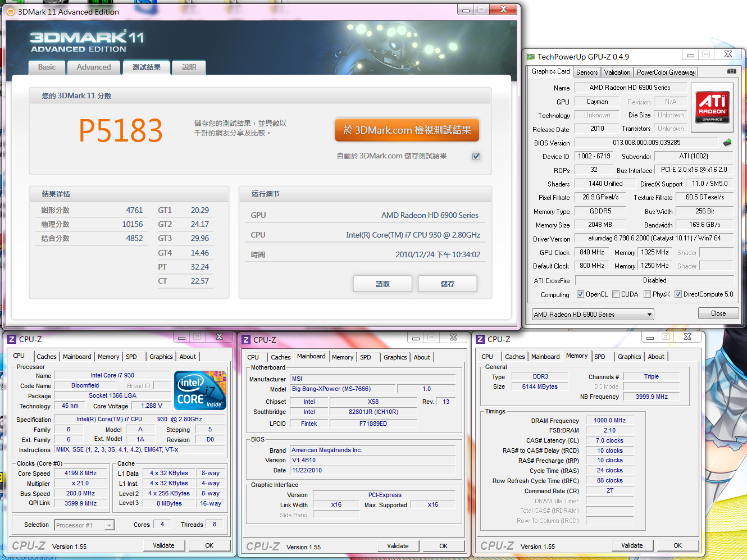The width and height of the screenshot is (747, 560).
Task: Open the Basic tab in 3DMark 11
Action: 47,67
